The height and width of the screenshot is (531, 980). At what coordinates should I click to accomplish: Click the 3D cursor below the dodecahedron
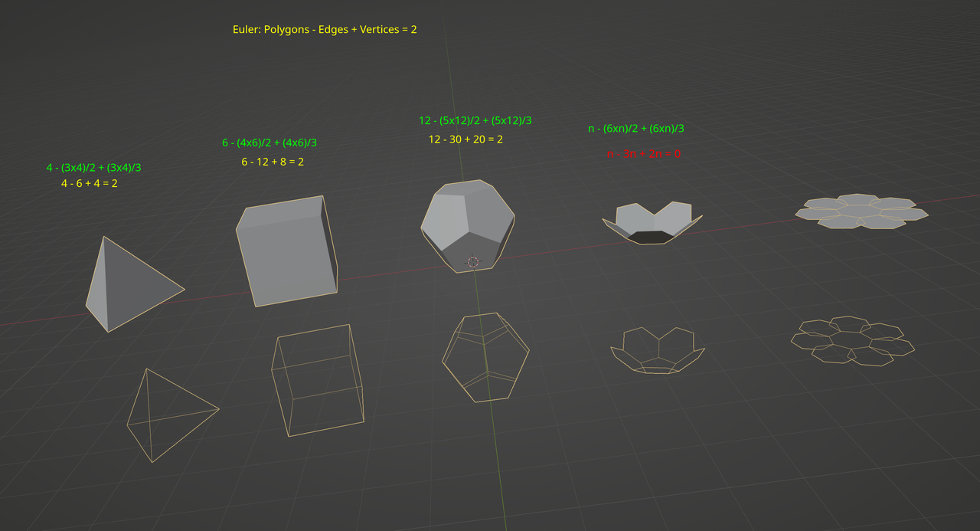pos(473,262)
